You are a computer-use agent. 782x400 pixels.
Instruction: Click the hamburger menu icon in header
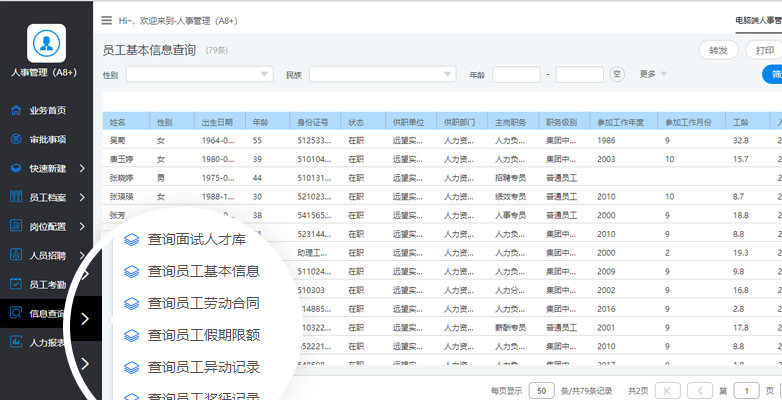pos(107,20)
